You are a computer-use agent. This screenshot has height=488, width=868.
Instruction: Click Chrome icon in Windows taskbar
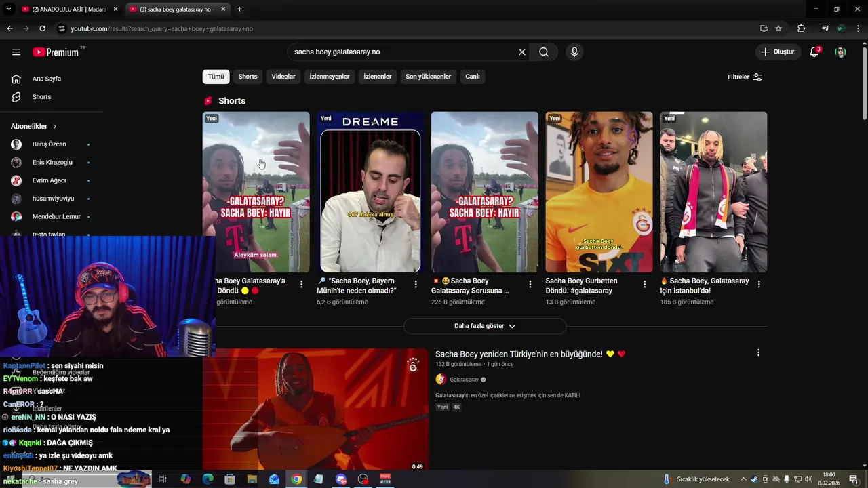coord(296,479)
